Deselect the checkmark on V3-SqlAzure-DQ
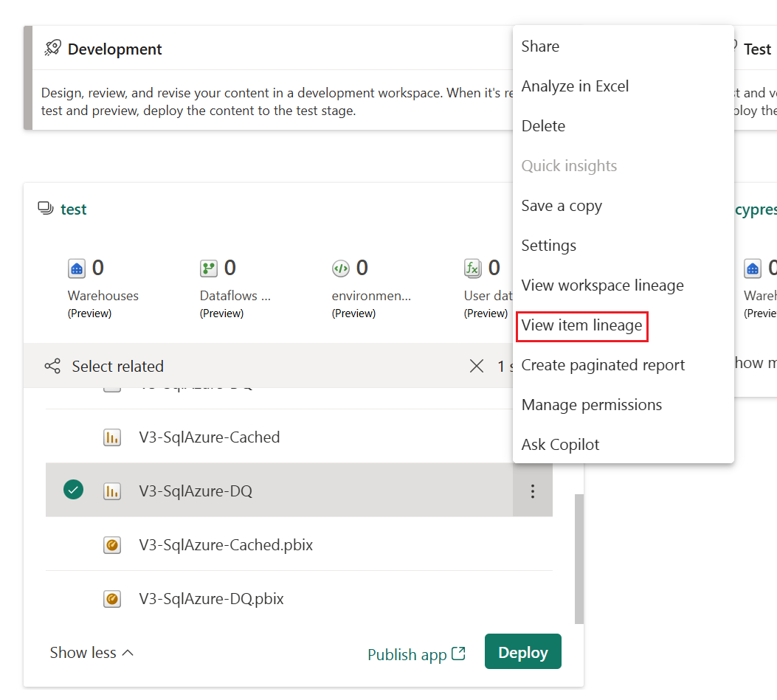 73,489
